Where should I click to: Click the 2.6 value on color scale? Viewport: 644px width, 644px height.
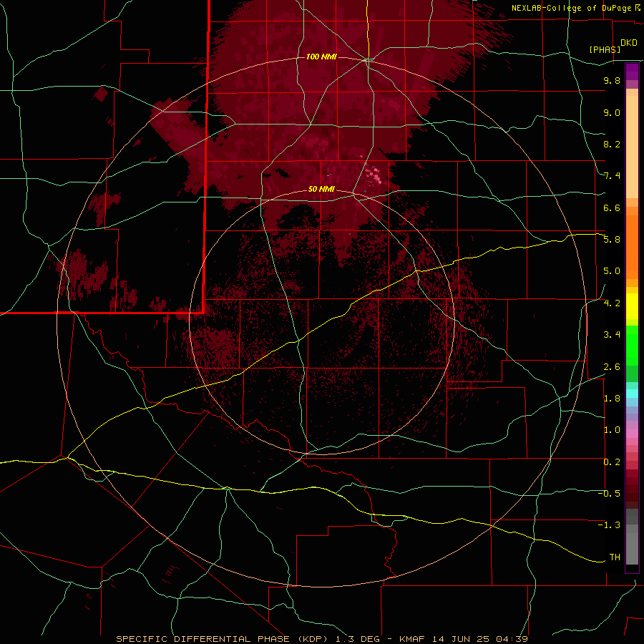pyautogui.click(x=612, y=367)
